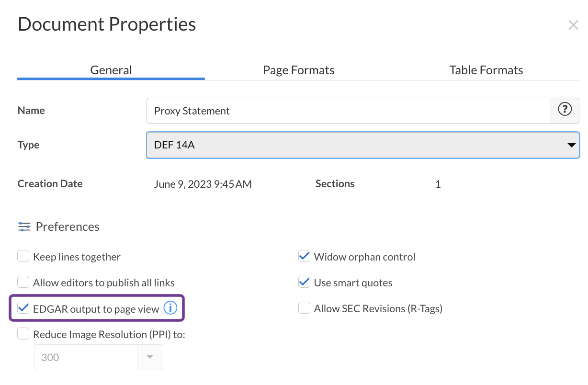The width and height of the screenshot is (588, 385).
Task: Click the help icon beside the Name field
Action: [x=565, y=110]
